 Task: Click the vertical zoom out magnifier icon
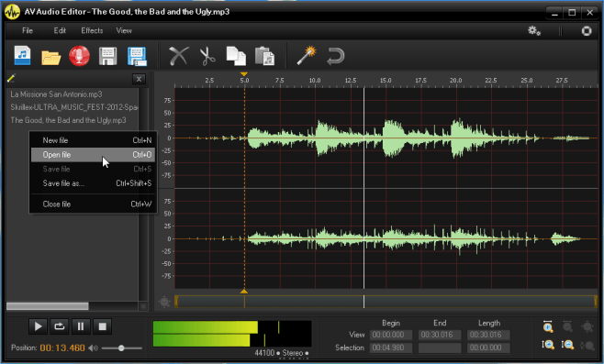567,345
